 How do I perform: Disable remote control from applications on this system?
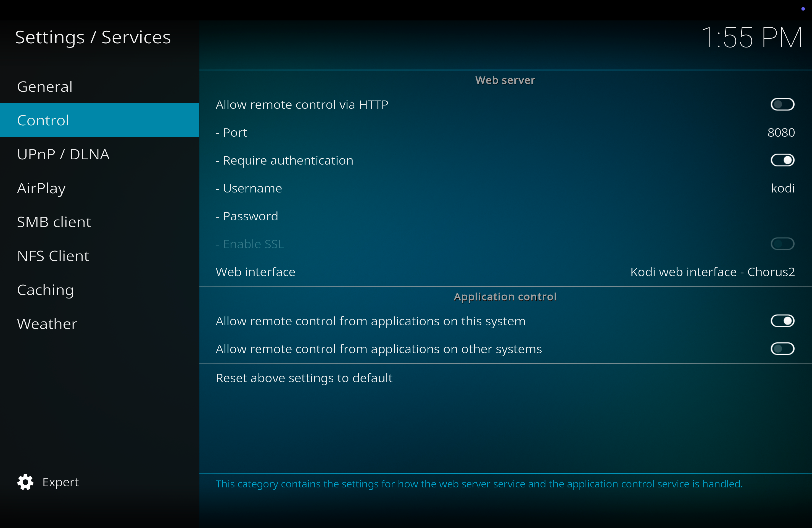782,321
